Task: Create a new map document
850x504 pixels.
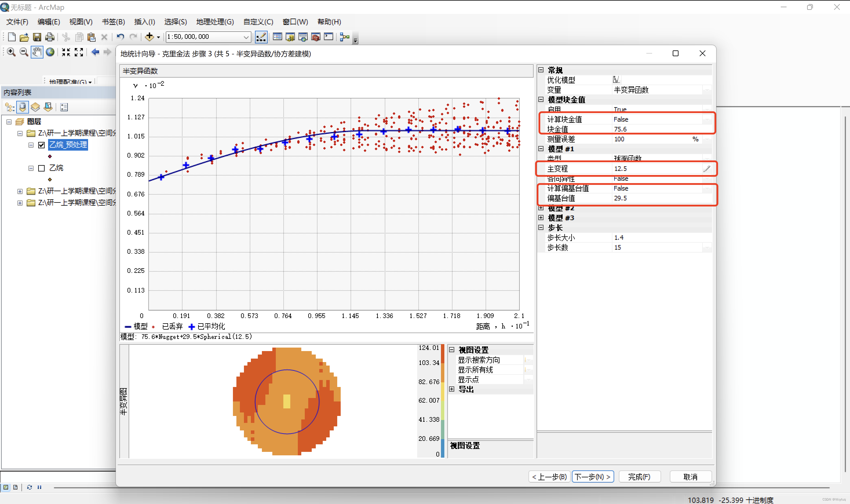Action: point(12,37)
